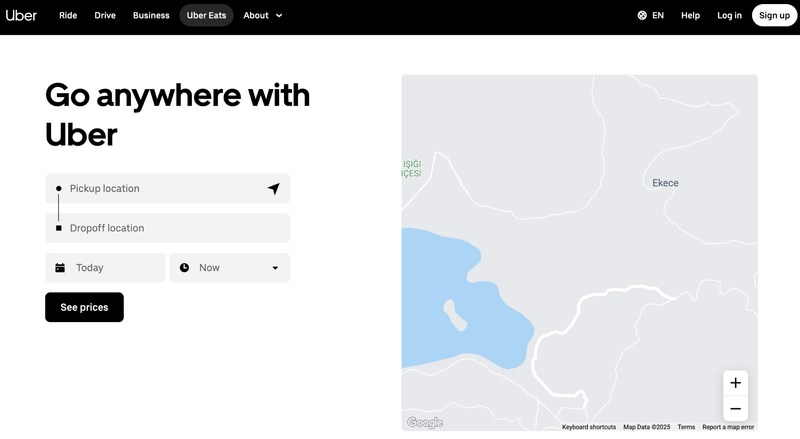800x439 pixels.
Task: Use current location arrow icon
Action: pos(274,188)
